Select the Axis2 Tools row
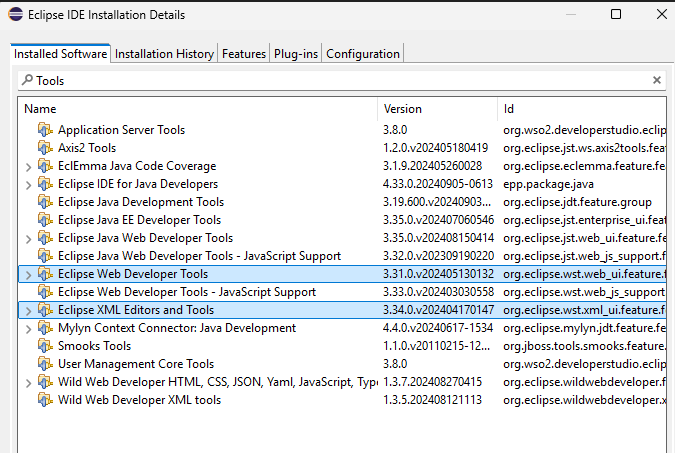The width and height of the screenshot is (675, 453). [x=342, y=148]
